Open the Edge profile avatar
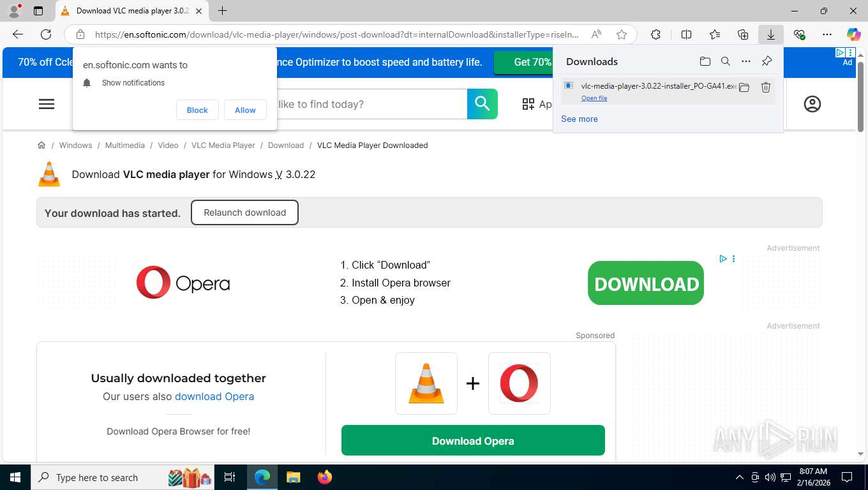Screen dimensions: 868x490 [x=14, y=11]
